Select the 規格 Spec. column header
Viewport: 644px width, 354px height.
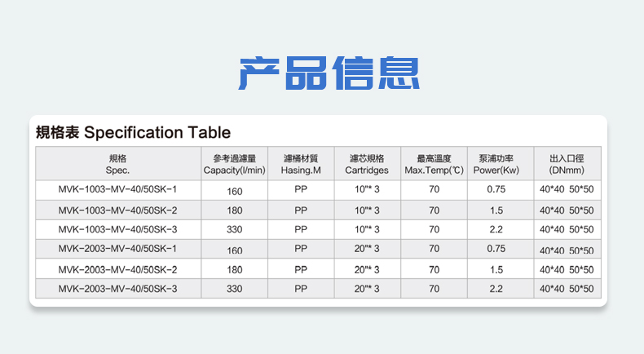[x=117, y=165]
